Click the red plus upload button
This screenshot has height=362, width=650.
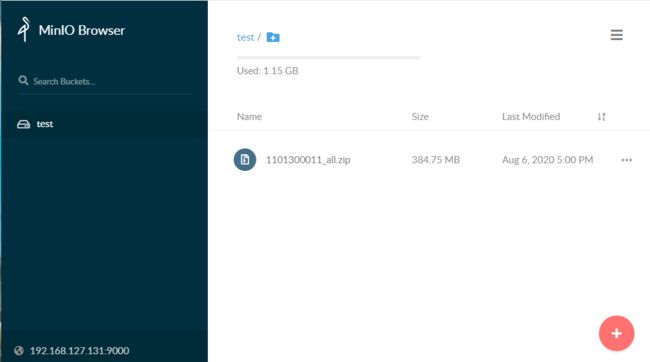pos(616,333)
